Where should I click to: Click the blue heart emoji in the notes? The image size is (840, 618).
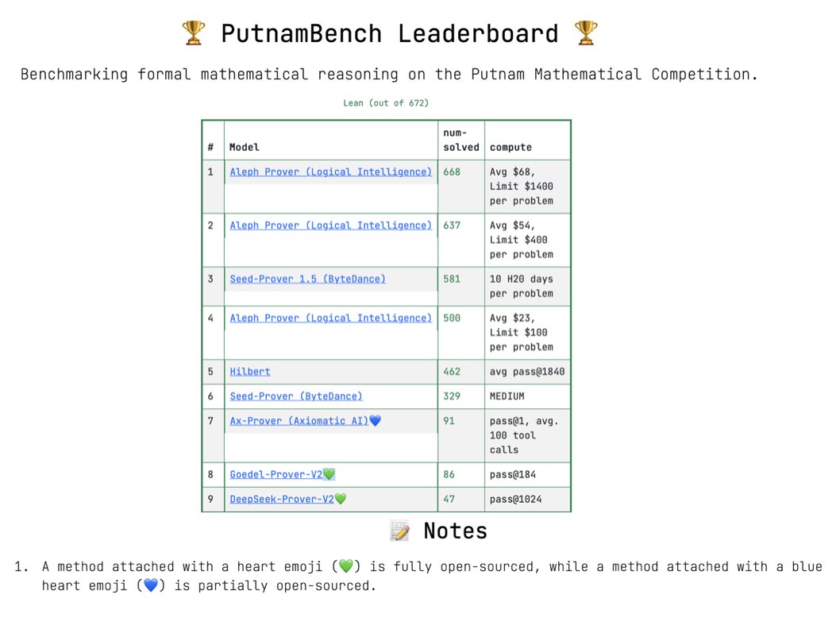[151, 585]
